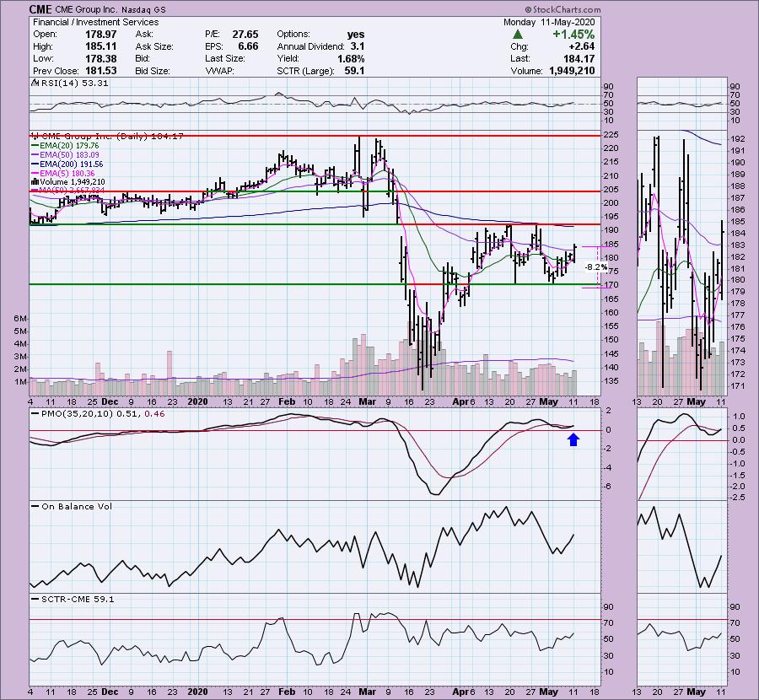Select the CME ticker symbol in the header
The width and height of the screenshot is (759, 700).
click(x=40, y=9)
